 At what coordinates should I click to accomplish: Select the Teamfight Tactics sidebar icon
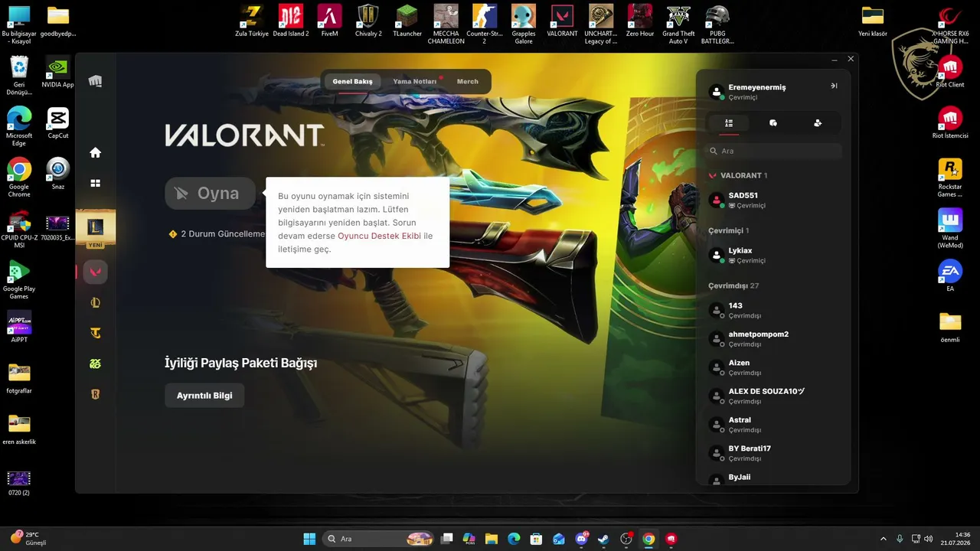[96, 333]
